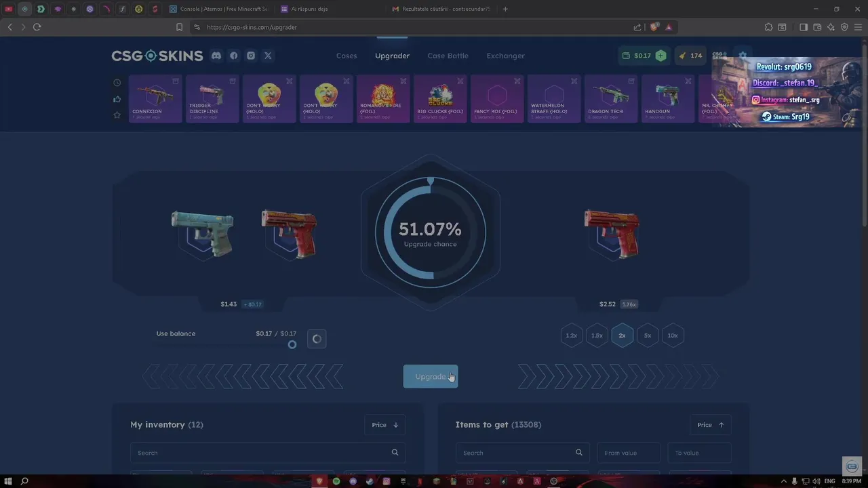This screenshot has width=868, height=488.
Task: Switch to the Gmail Rezultatele căutării tab
Action: pos(441,9)
